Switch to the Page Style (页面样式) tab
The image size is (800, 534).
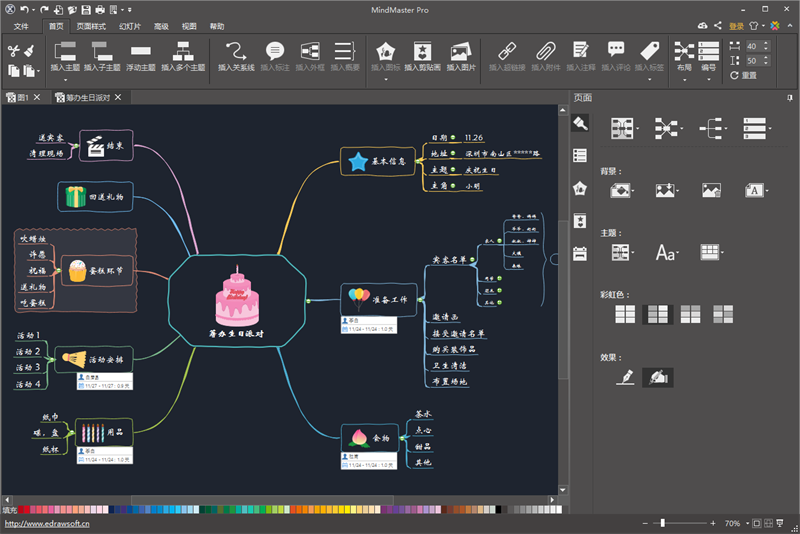(91, 26)
